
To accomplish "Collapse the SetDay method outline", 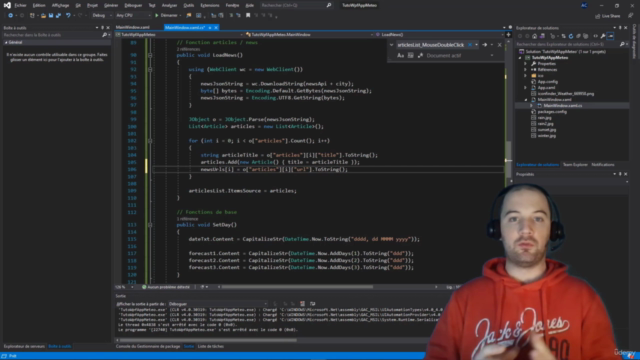I will pos(150,225).
